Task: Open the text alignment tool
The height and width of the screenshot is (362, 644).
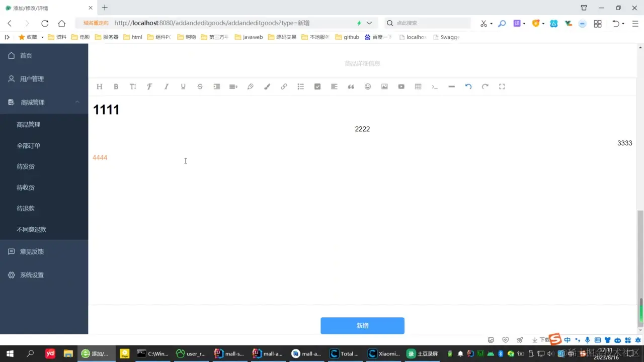Action: pyautogui.click(x=334, y=86)
